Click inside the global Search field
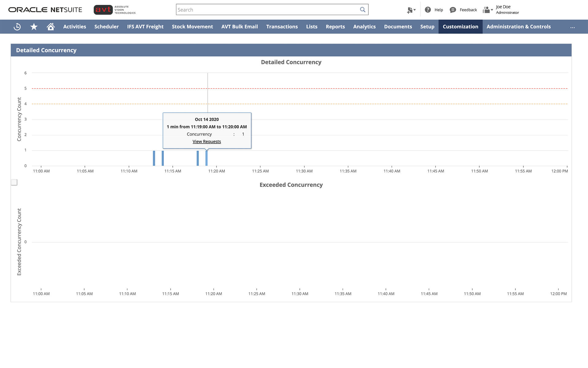 point(266,10)
